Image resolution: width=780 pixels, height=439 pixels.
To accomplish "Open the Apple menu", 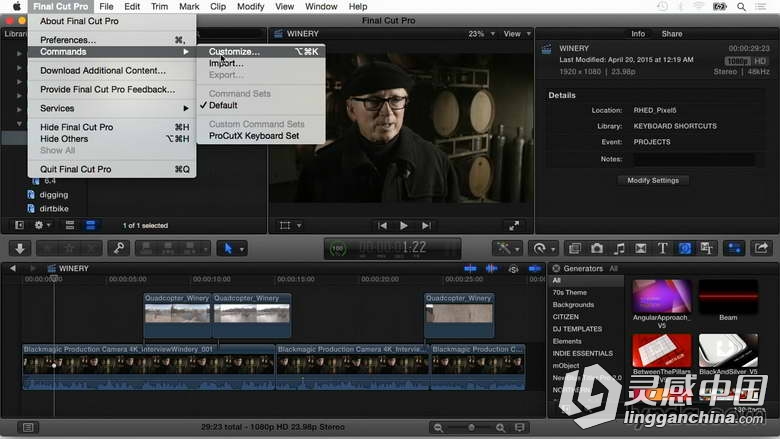I will (16, 6).
